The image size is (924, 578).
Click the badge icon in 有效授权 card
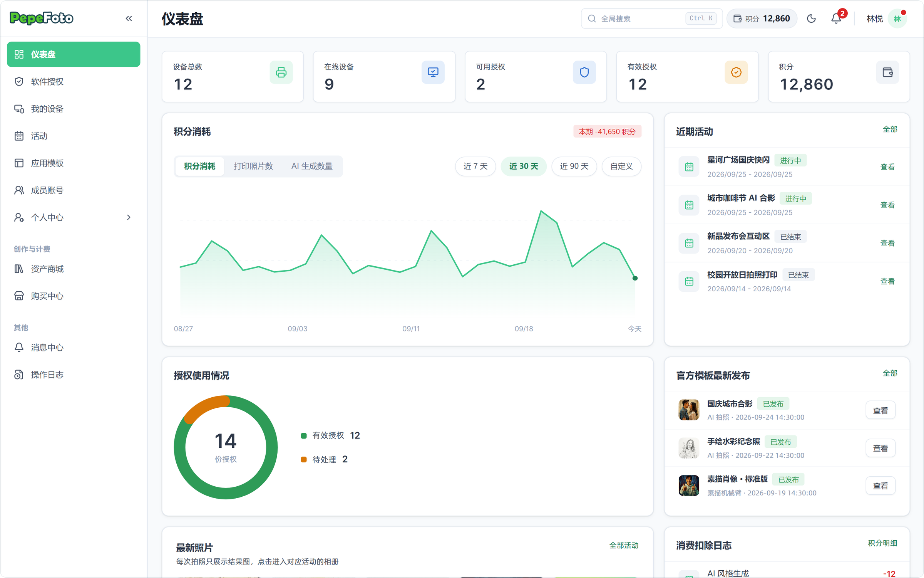point(736,72)
